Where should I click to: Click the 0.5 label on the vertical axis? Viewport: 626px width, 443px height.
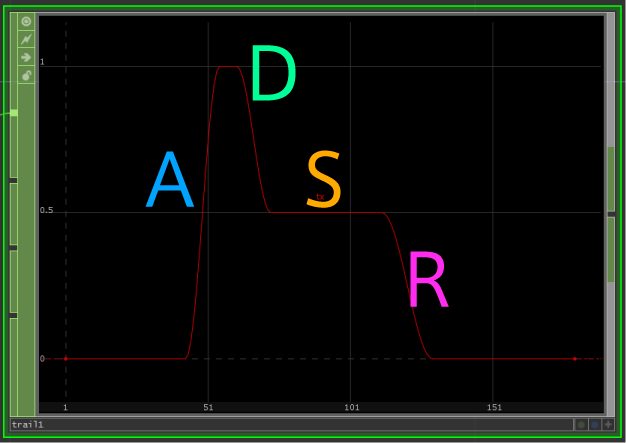(46, 211)
